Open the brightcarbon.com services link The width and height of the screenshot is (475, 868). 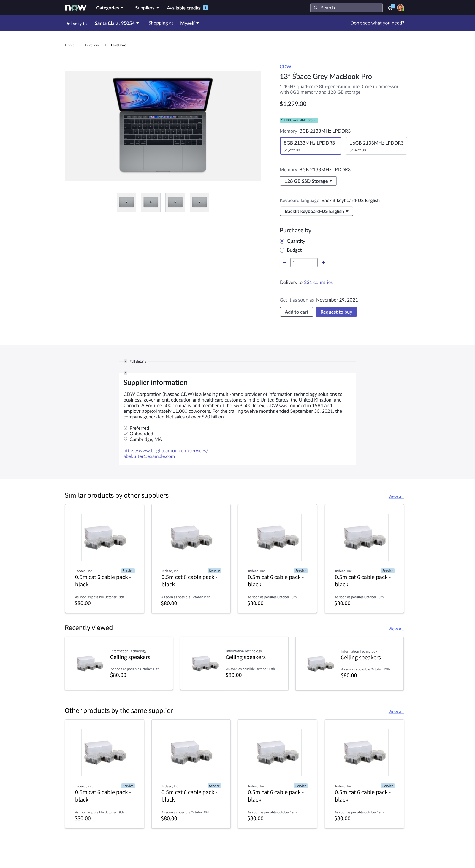coord(166,450)
